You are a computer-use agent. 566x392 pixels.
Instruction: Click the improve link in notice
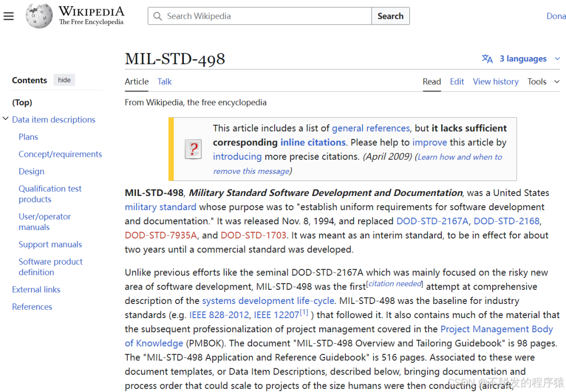click(x=430, y=142)
